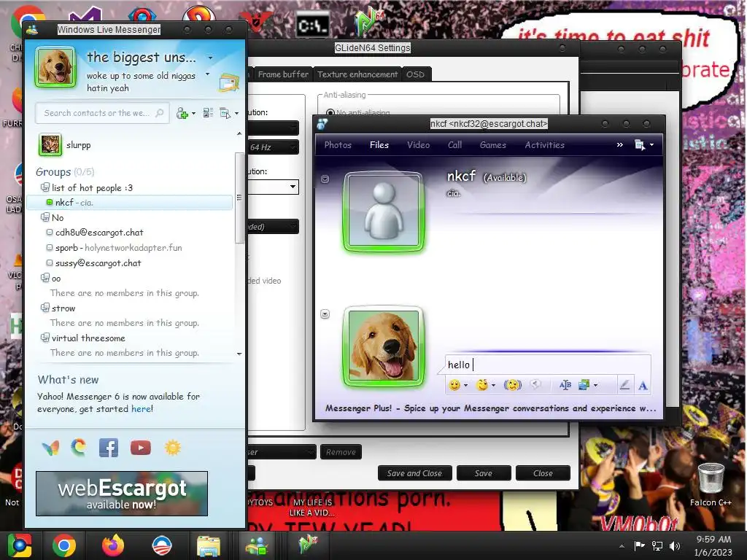Open File Explorer from the taskbar

tap(209, 546)
